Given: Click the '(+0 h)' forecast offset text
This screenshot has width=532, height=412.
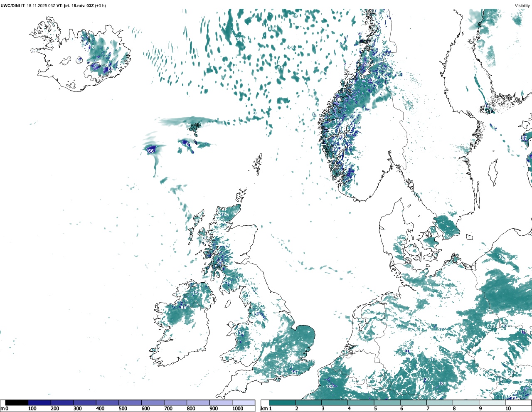Looking at the screenshot, I should (100, 5).
